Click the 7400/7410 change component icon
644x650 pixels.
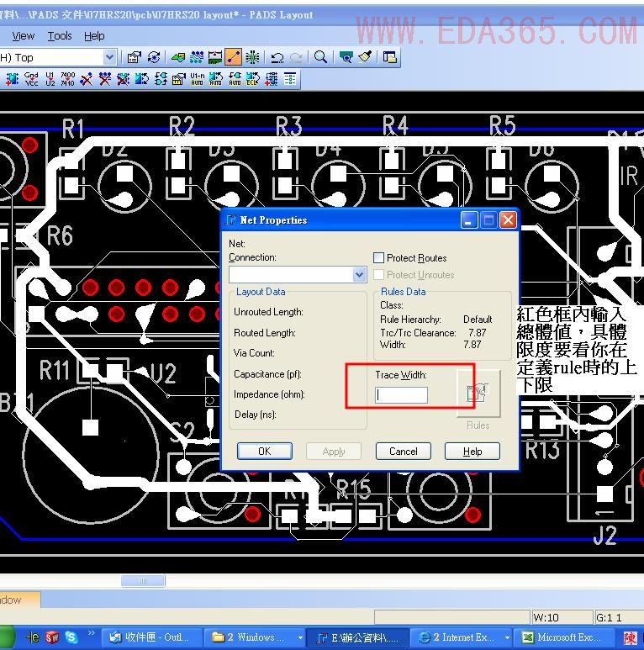[68, 79]
